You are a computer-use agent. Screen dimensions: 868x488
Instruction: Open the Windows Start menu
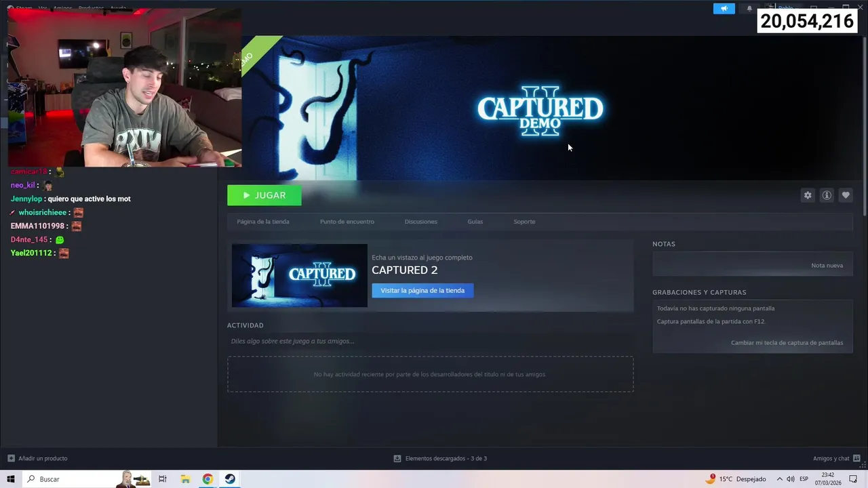[x=11, y=479]
